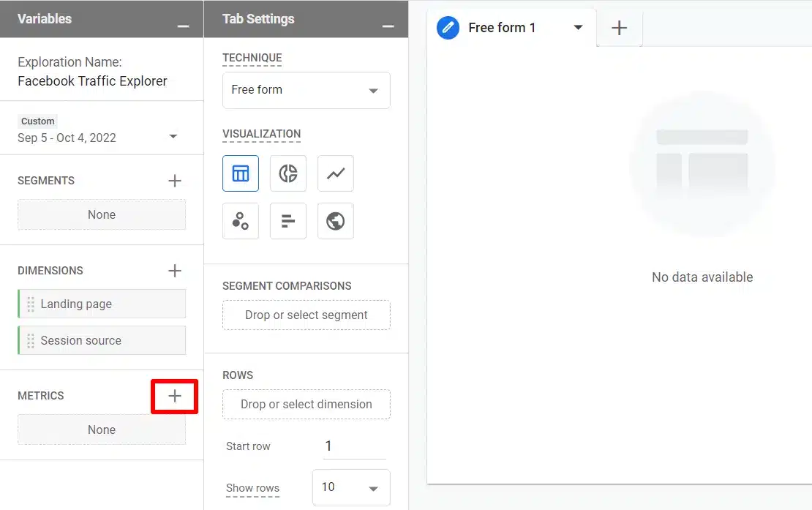Open the Free form 1 tab menu arrow
The image size is (812, 510).
[579, 28]
